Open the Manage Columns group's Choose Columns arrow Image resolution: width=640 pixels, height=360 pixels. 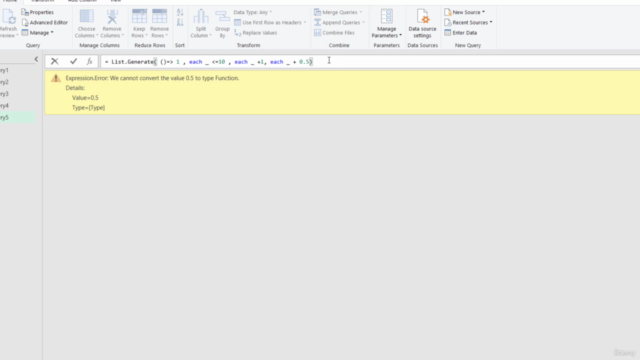(97, 36)
